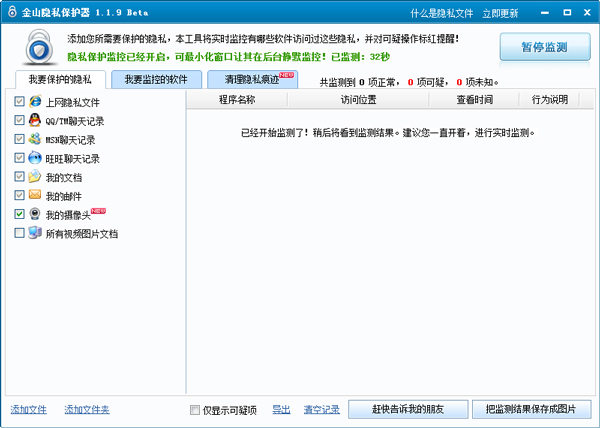The height and width of the screenshot is (428, 600).
Task: Select the MSN聊天记录 list label
Action: coord(70,140)
